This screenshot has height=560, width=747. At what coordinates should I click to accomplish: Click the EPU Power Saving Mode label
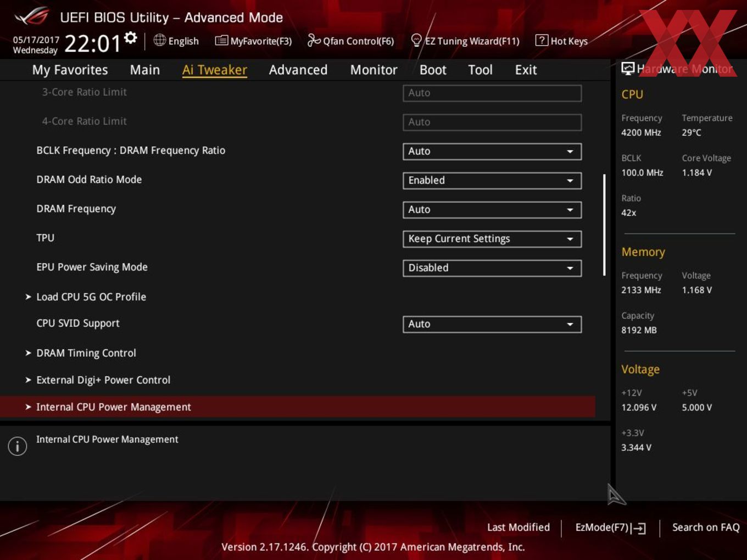click(x=92, y=267)
